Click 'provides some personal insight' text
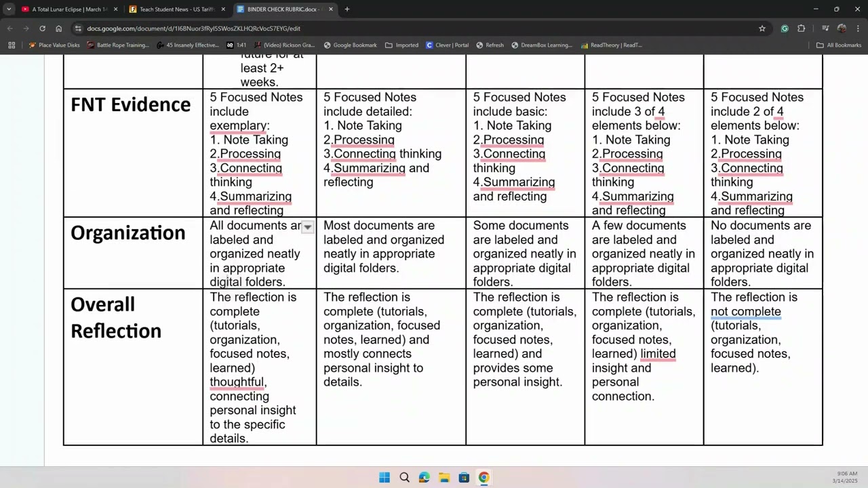This screenshot has width=868, height=488. (x=518, y=375)
